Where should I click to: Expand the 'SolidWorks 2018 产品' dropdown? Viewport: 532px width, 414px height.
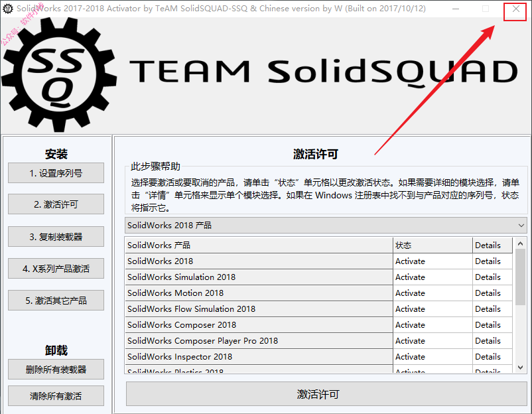click(x=326, y=226)
